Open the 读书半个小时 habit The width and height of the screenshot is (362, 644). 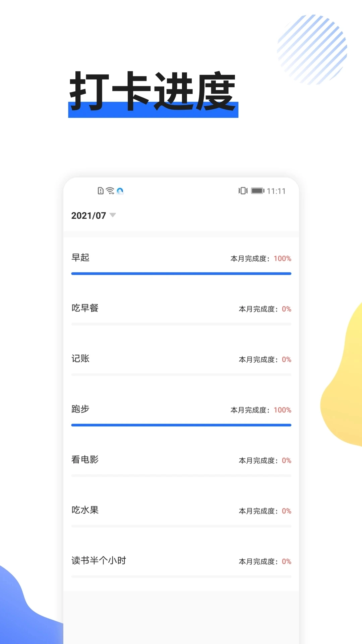99,560
